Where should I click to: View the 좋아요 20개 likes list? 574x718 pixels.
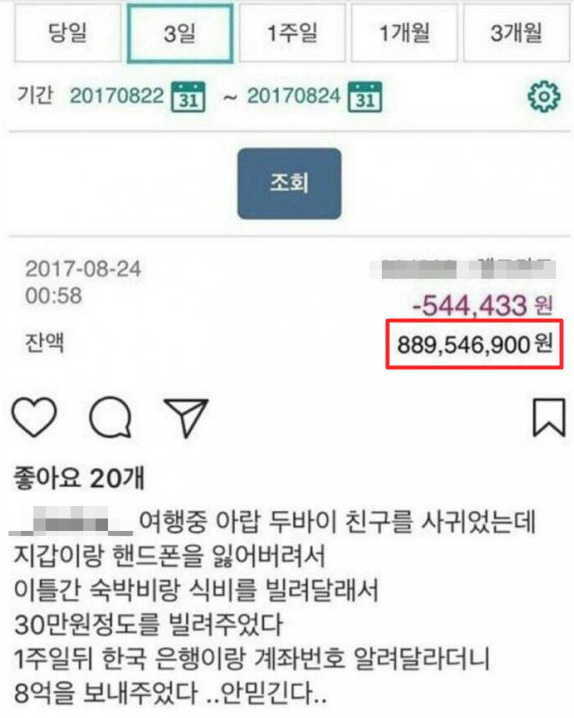click(79, 478)
